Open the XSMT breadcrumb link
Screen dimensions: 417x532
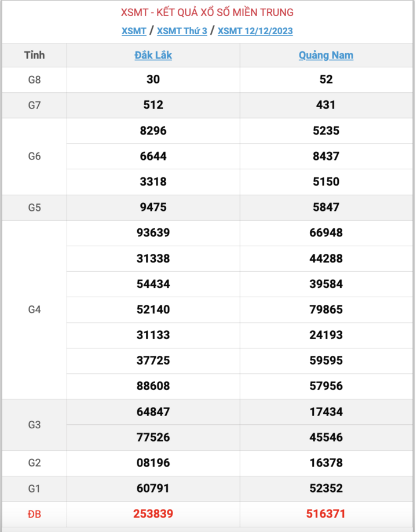point(134,31)
